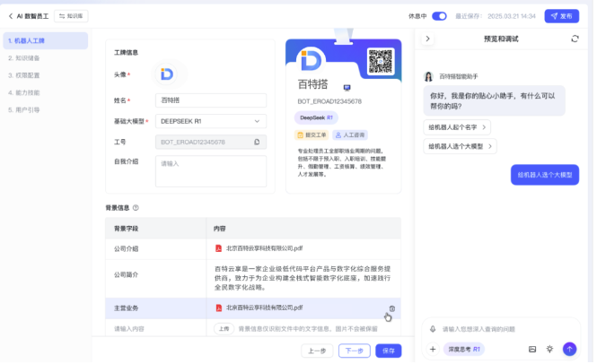
Task: Go to previous step with 上一步
Action: click(x=317, y=351)
